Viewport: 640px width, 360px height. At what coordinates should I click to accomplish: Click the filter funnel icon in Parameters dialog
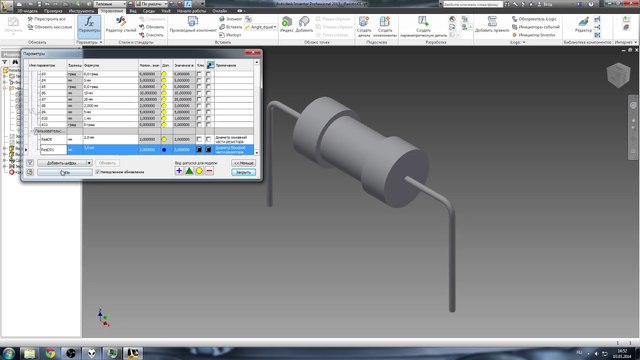[x=30, y=163]
